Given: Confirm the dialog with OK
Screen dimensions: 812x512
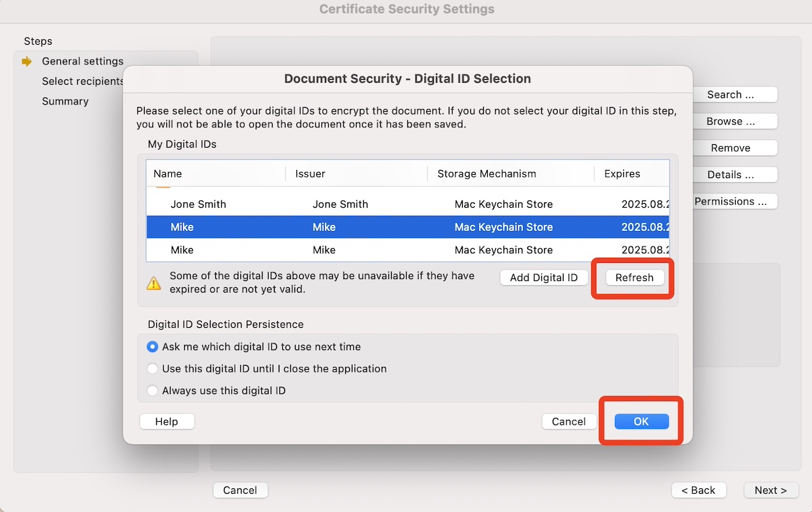Looking at the screenshot, I should pos(640,421).
